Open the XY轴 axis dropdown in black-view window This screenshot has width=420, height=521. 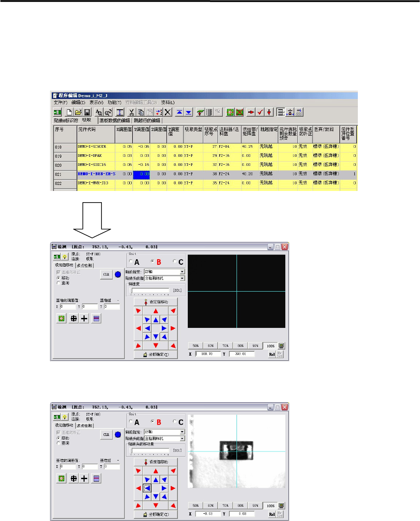[x=164, y=272]
